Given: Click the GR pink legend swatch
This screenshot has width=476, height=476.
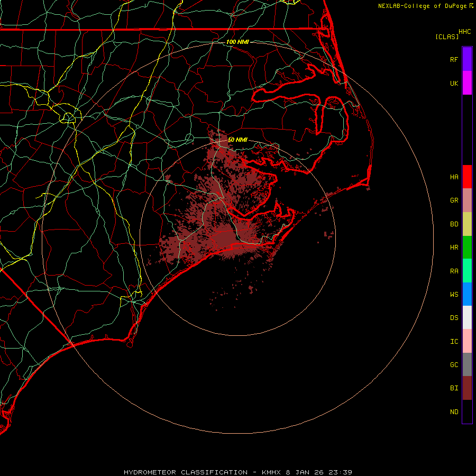Looking at the screenshot, I should (x=467, y=200).
